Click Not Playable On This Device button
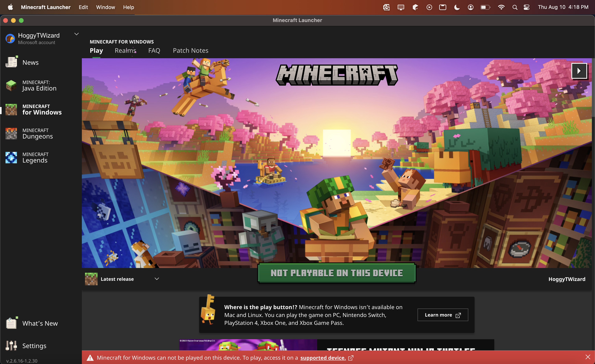This screenshot has height=364, width=595. [x=337, y=273]
